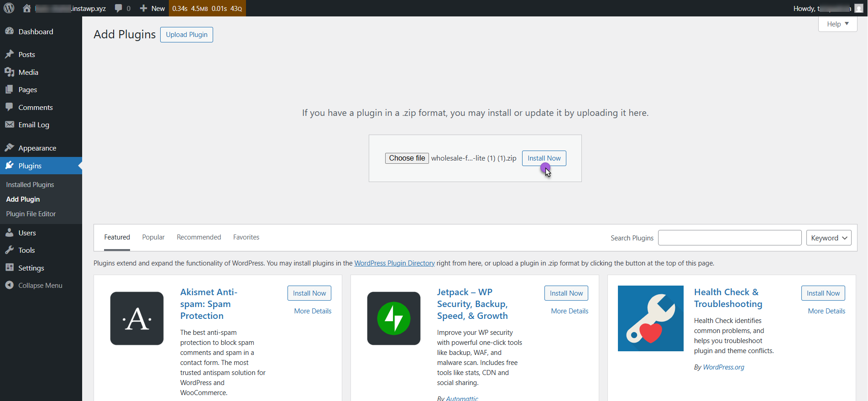
Task: Open the Appearance menu item
Action: point(41,148)
